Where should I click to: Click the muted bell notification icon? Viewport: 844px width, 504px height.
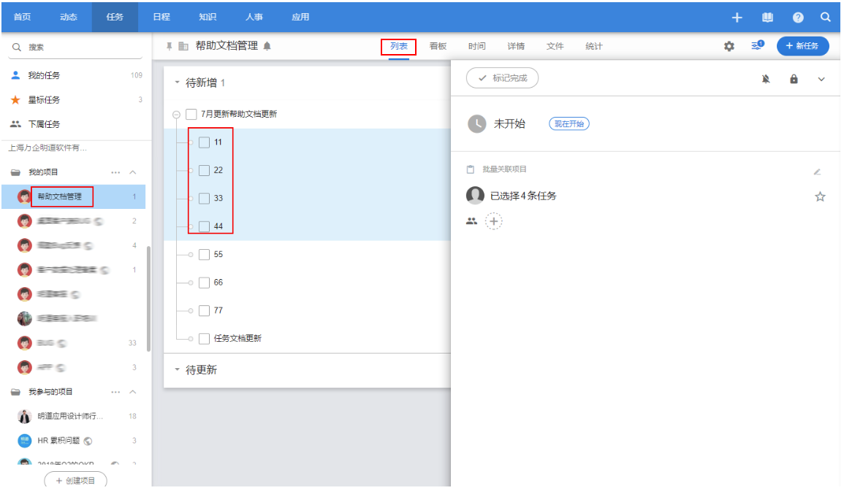point(766,79)
